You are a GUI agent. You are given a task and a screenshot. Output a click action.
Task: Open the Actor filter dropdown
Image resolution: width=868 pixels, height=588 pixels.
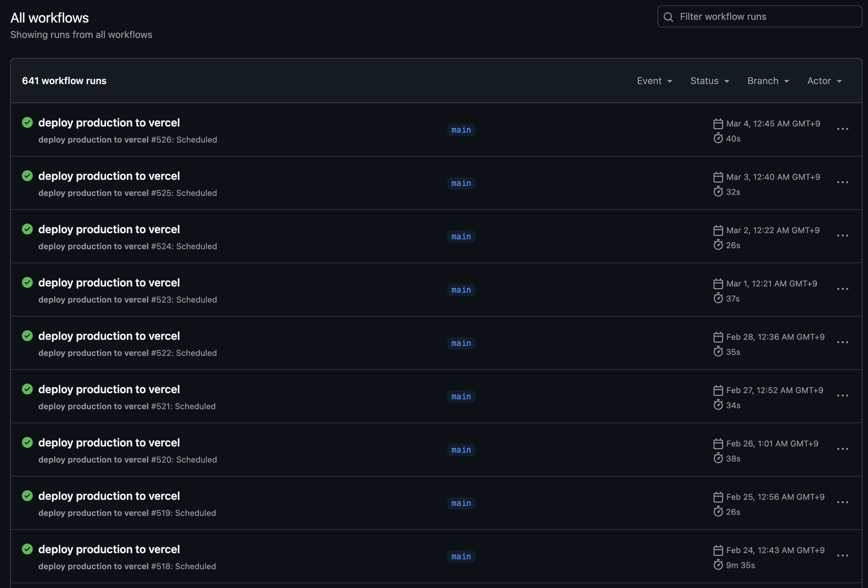click(x=824, y=81)
